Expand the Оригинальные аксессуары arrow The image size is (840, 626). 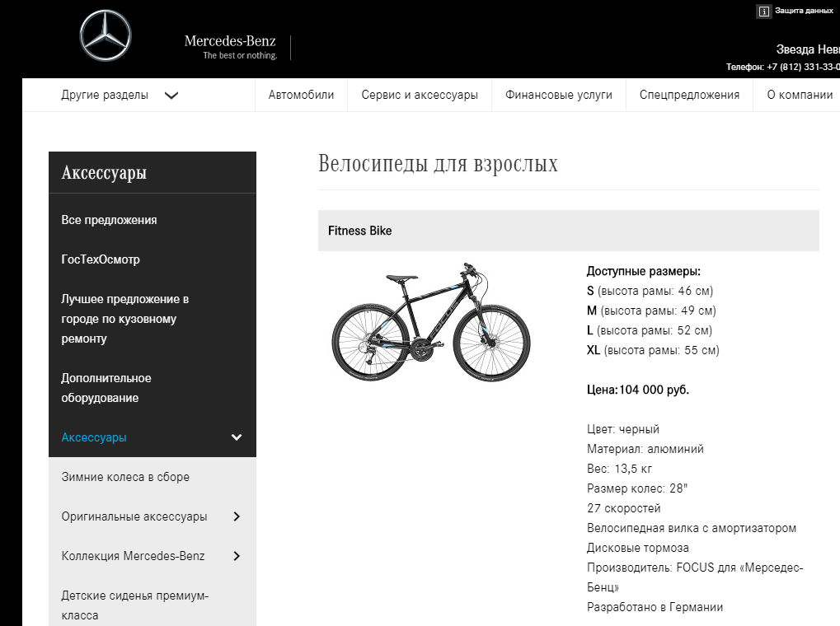(x=237, y=516)
